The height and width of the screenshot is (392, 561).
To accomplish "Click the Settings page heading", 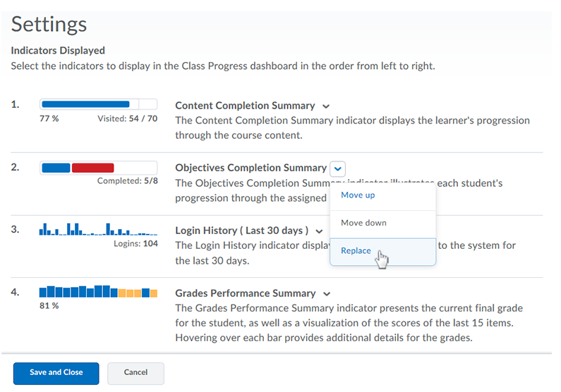I will (49, 25).
